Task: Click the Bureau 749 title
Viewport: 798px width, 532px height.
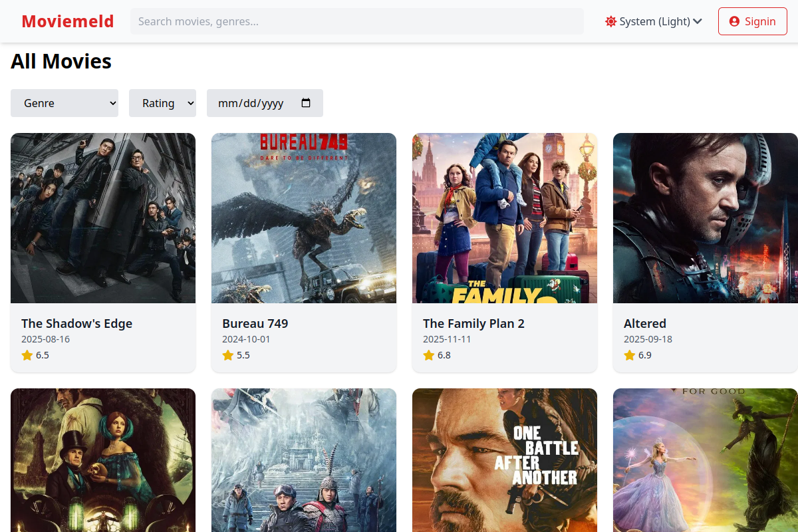Action: (255, 323)
